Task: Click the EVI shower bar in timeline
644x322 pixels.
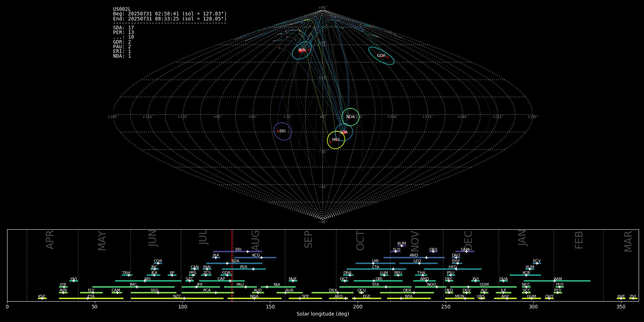Action: (633, 298)
